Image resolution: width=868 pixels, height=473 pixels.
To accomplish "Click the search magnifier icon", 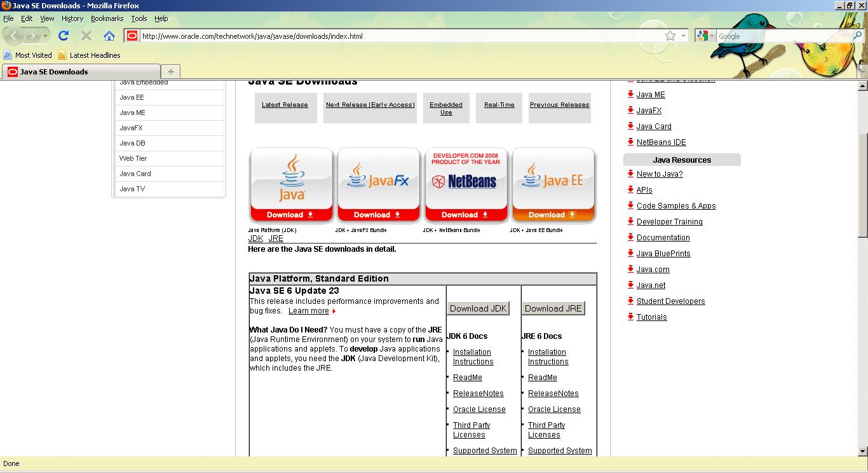I will [857, 36].
